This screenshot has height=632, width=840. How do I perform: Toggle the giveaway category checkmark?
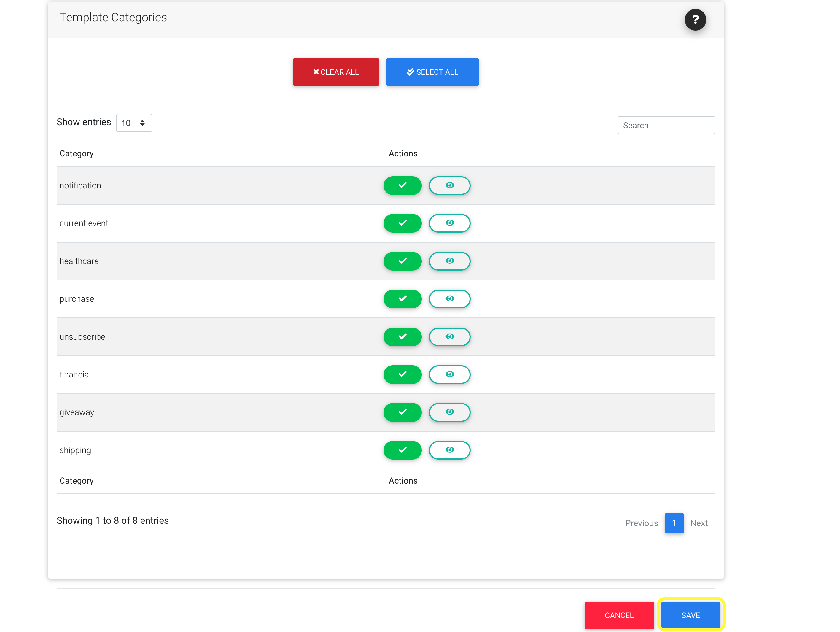tap(402, 412)
